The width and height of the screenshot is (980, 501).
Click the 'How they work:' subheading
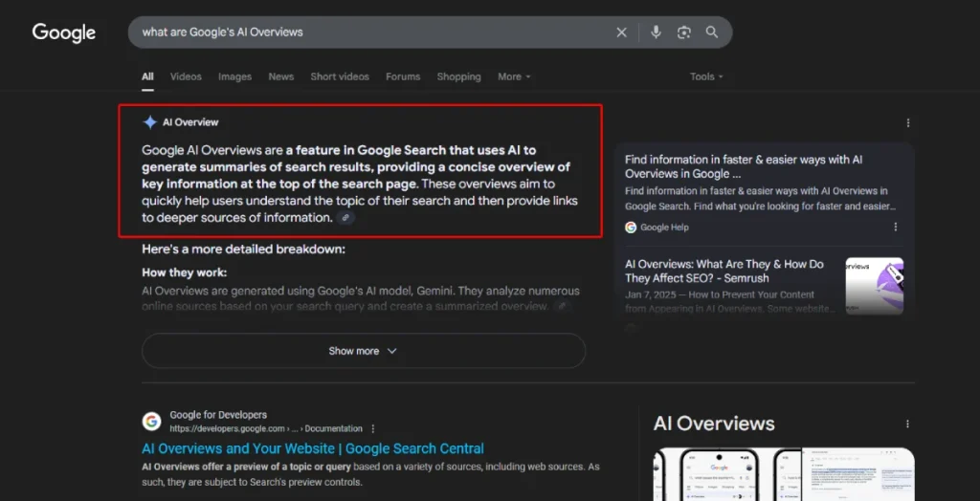click(185, 272)
